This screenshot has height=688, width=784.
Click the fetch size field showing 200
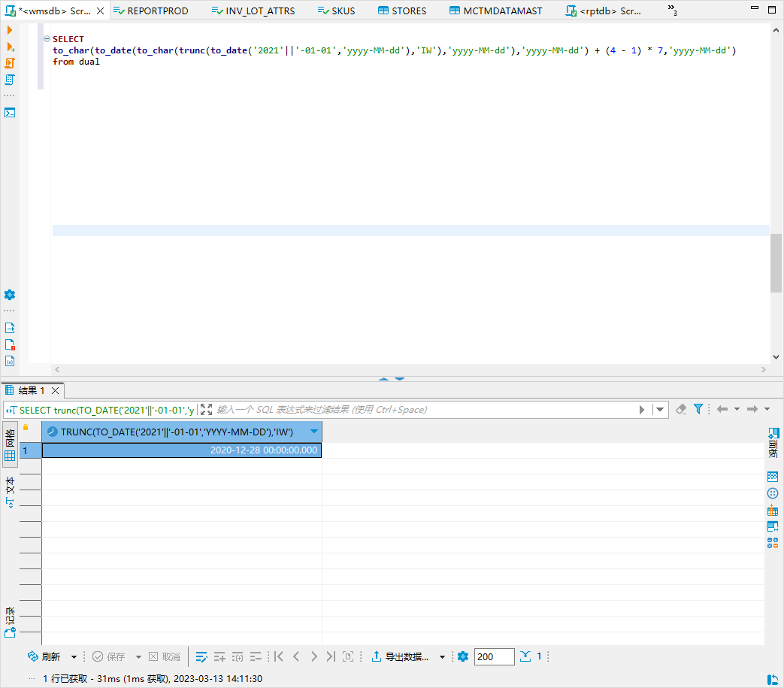point(494,656)
